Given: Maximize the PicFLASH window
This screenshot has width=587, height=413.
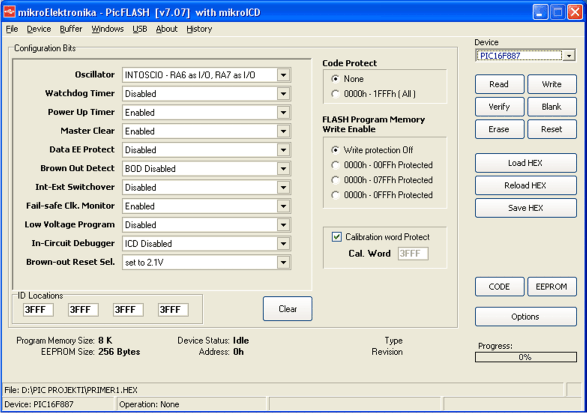Looking at the screenshot, I should pyautogui.click(x=557, y=12).
